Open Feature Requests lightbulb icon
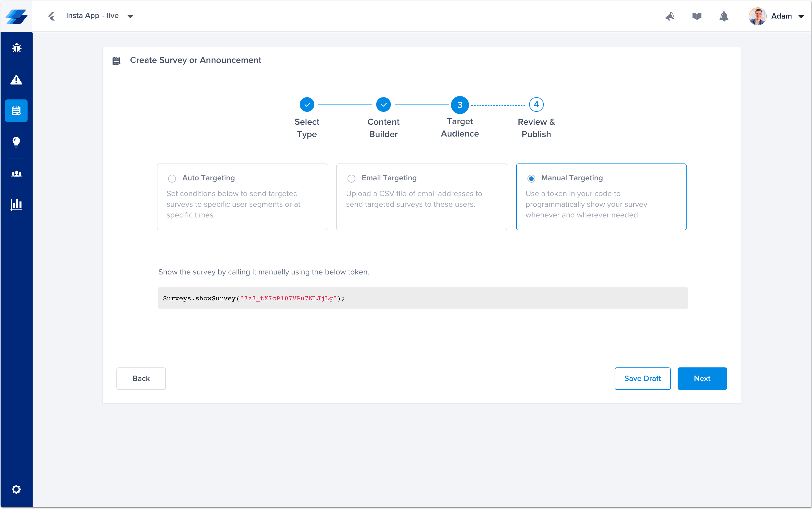 pyautogui.click(x=16, y=142)
